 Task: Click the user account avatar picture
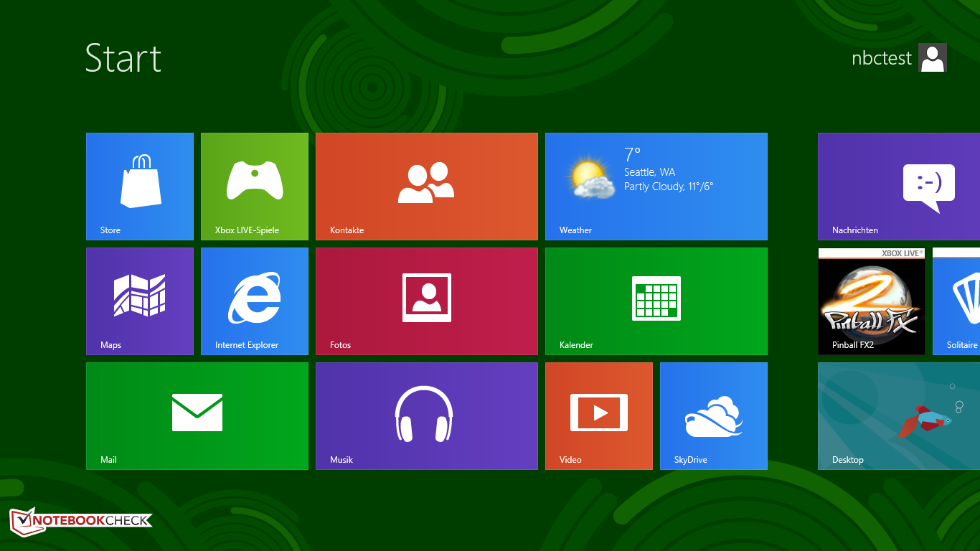coord(933,57)
